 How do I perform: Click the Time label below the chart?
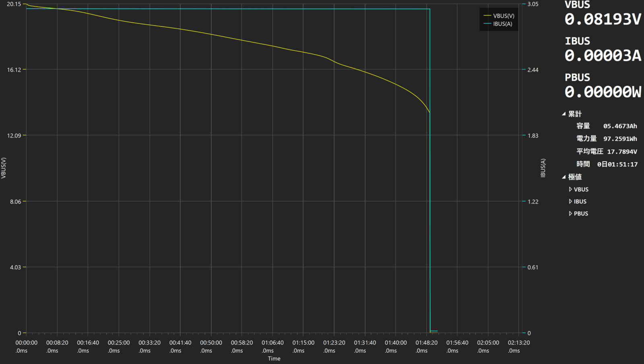tap(274, 358)
